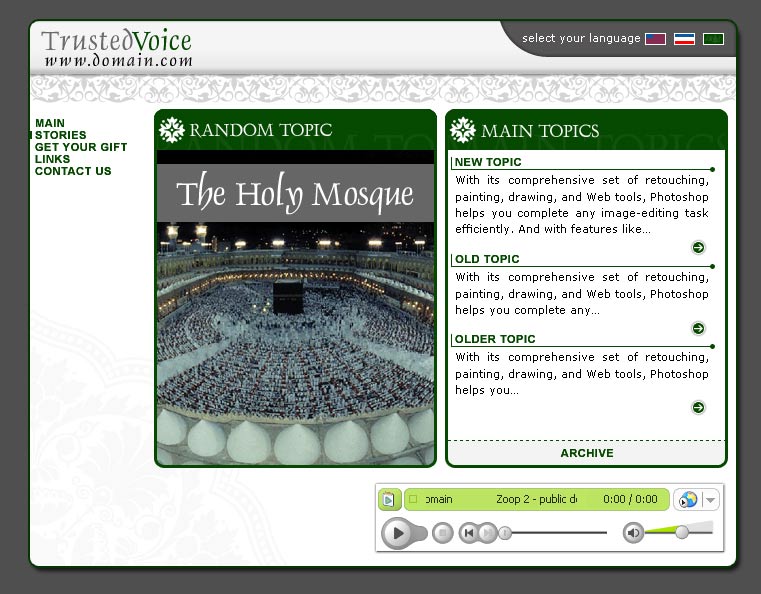761x594 pixels.
Task: Open Get Your Gift menu item
Action: [x=81, y=147]
